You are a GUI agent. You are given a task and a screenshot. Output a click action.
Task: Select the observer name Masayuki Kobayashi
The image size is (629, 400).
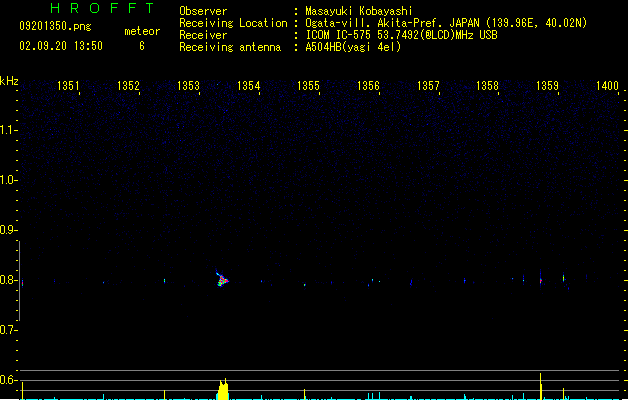pyautogui.click(x=359, y=11)
